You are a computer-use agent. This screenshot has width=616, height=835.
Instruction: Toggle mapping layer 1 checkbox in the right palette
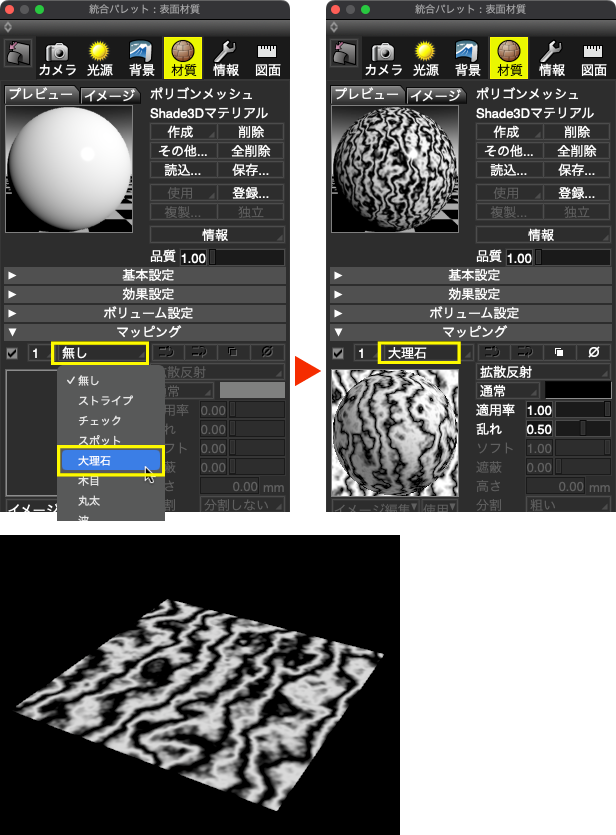click(x=338, y=353)
